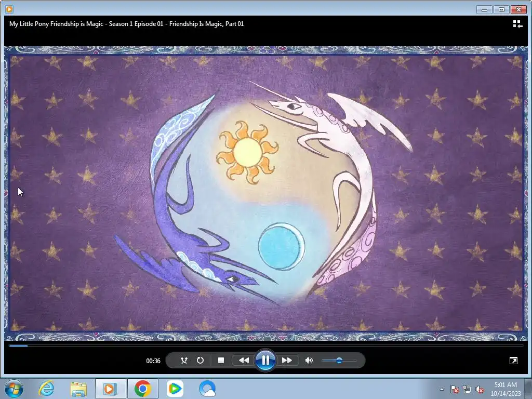Click the elapsed time 00:36
This screenshot has width=532, height=399.
pyautogui.click(x=153, y=361)
